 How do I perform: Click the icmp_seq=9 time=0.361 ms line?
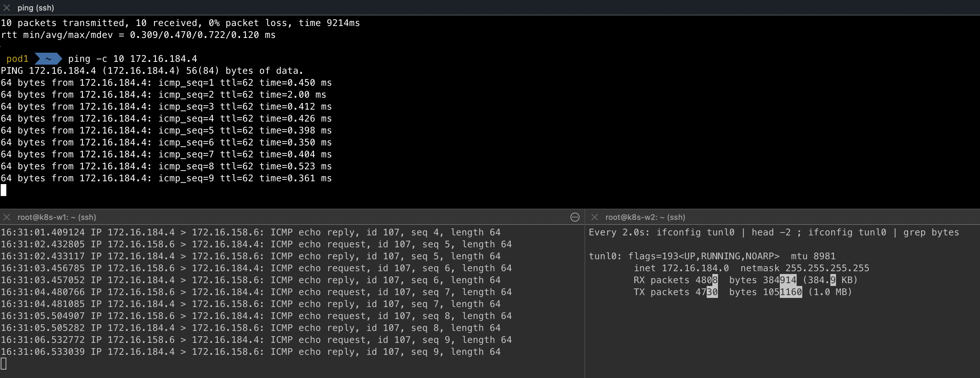[x=166, y=178]
